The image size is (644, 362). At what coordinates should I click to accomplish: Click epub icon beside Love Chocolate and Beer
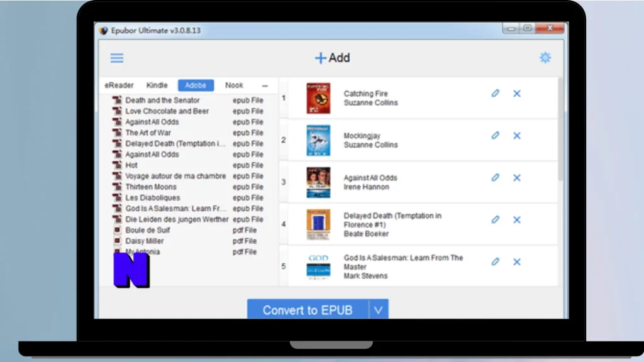click(117, 111)
